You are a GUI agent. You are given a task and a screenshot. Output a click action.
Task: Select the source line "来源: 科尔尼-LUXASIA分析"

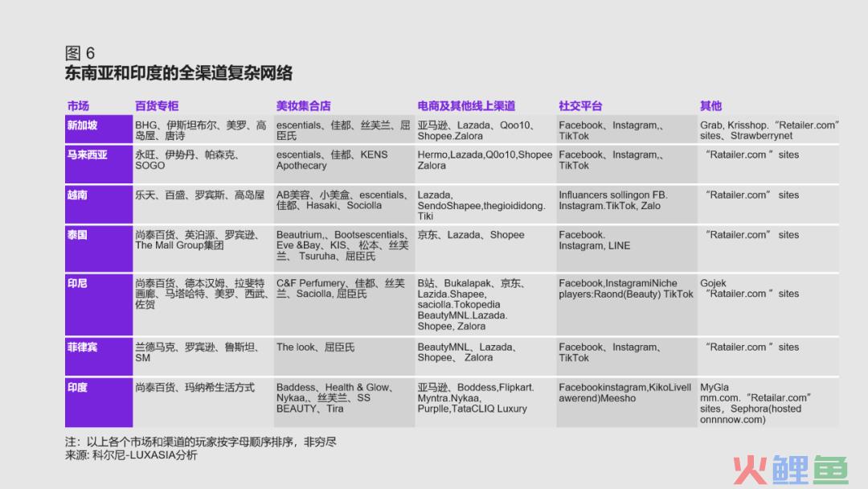click(131, 455)
